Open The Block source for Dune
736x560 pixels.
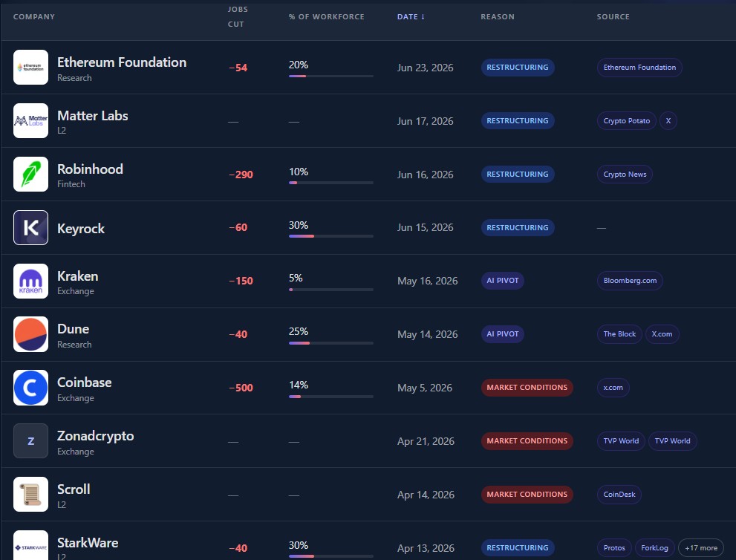click(619, 334)
